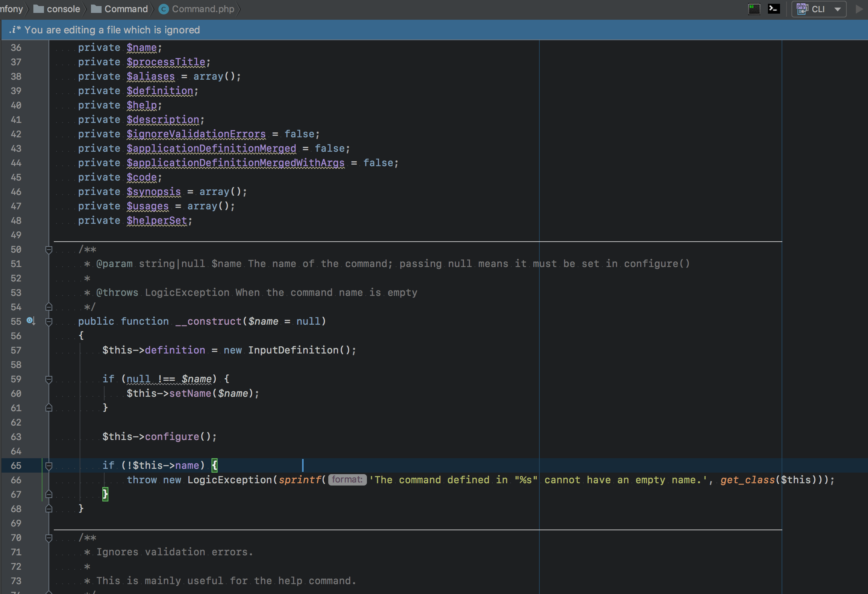Click the PHP script icon in run configuration

click(x=802, y=9)
